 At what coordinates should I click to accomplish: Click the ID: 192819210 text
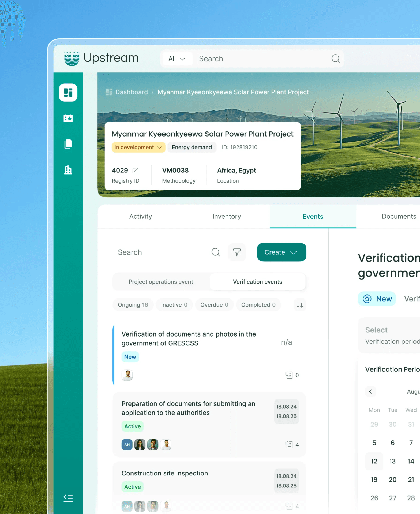tap(239, 147)
